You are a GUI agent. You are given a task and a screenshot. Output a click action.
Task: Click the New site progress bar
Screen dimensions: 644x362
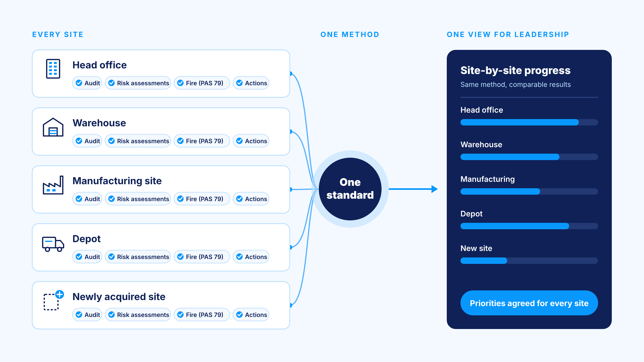(x=529, y=261)
